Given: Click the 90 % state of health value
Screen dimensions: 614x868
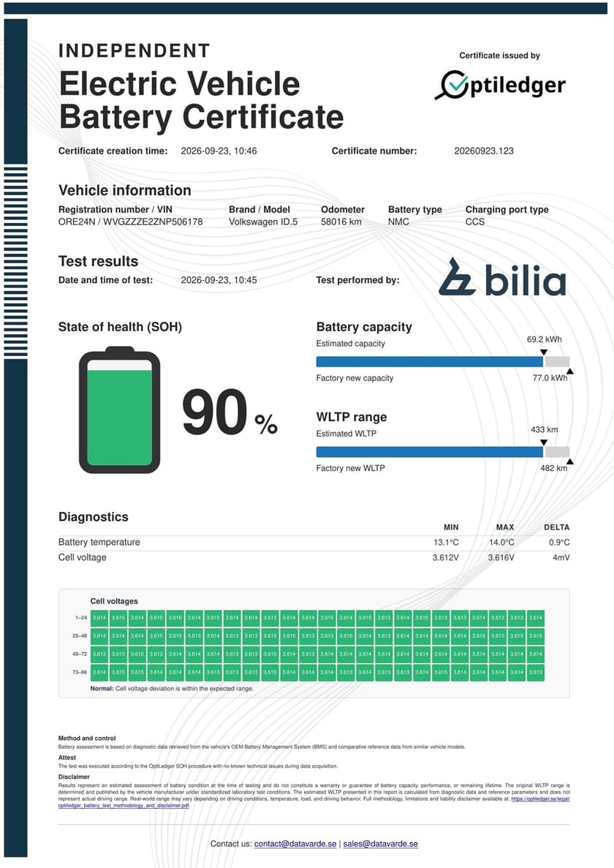Looking at the screenshot, I should (x=230, y=412).
